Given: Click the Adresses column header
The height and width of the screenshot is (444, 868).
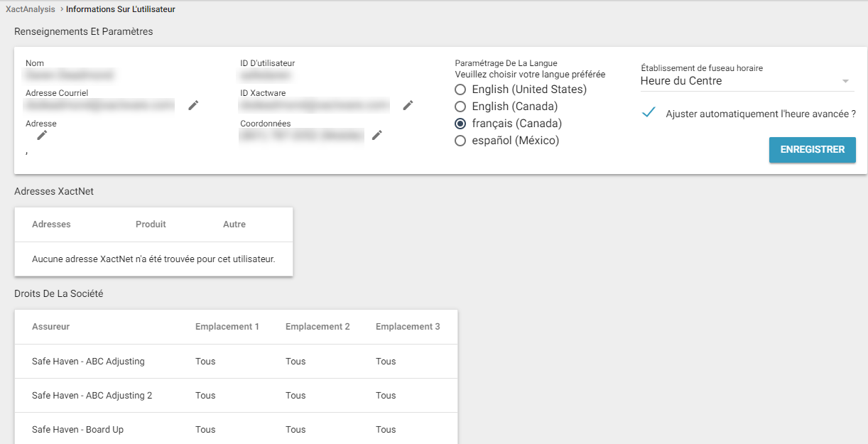Looking at the screenshot, I should tap(51, 224).
